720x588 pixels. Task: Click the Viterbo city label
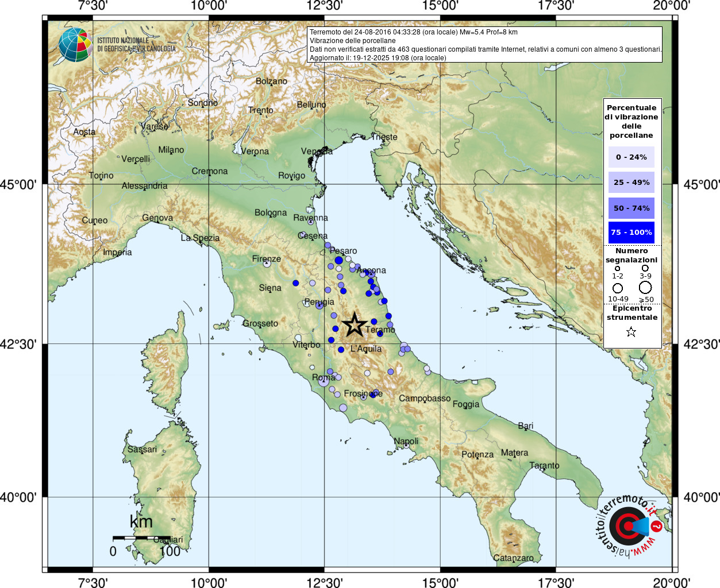tap(306, 345)
